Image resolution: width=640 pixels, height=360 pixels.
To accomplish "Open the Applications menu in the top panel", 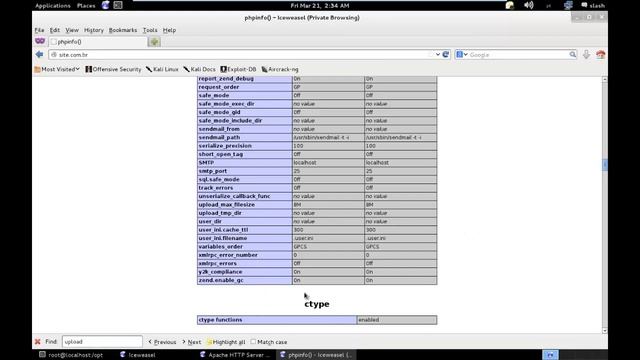I will point(53,6).
